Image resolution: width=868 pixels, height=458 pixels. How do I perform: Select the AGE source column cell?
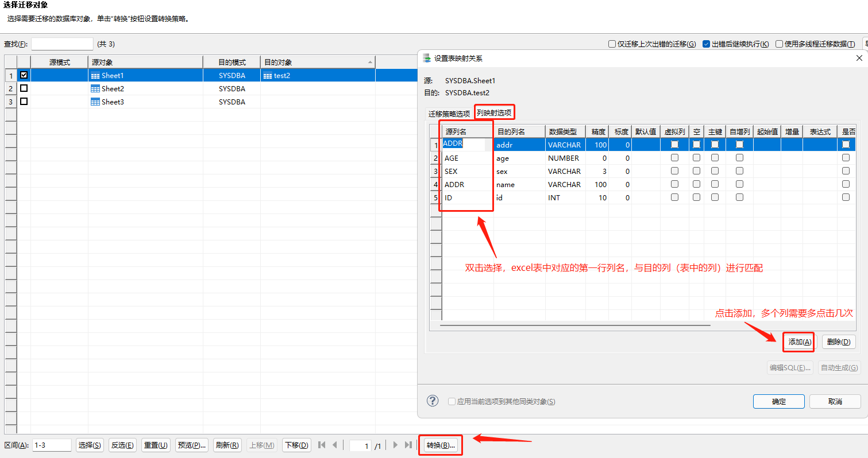[468, 158]
